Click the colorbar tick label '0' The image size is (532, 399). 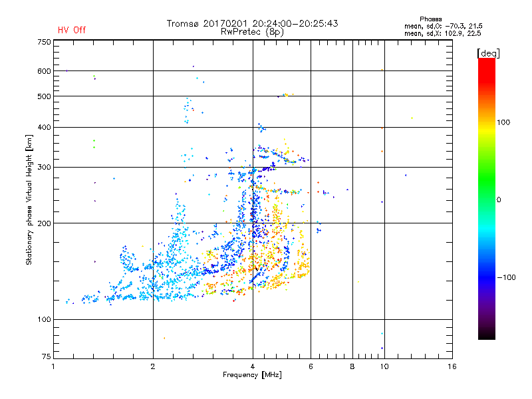click(x=499, y=200)
